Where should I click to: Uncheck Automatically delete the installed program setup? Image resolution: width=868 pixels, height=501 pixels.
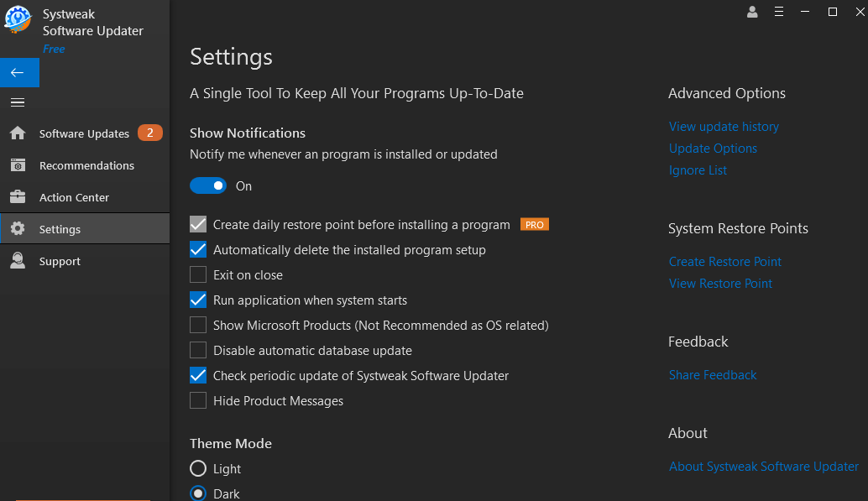click(198, 249)
